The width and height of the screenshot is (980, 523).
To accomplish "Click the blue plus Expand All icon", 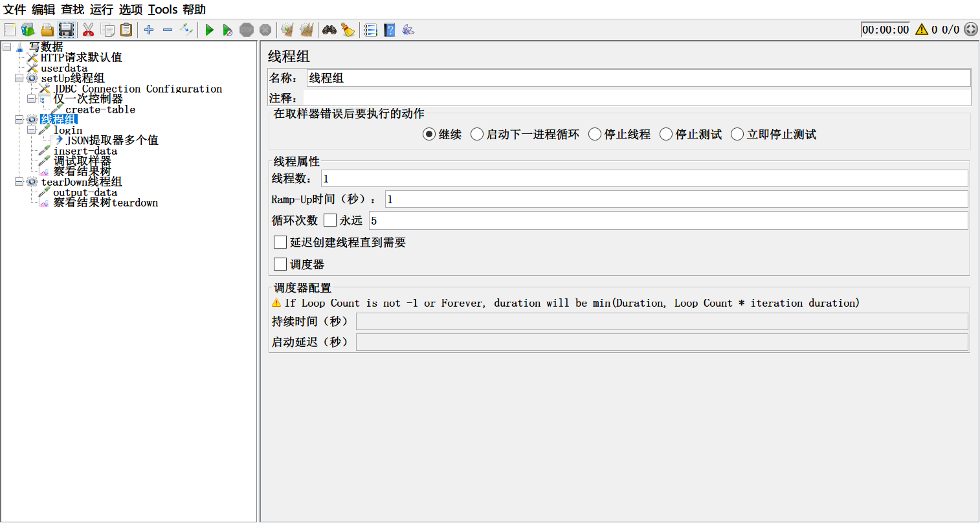I will (149, 30).
